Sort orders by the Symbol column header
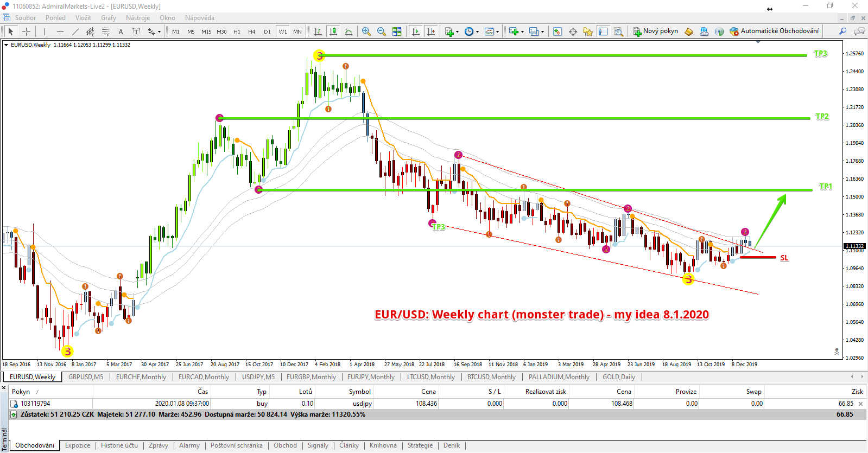Image resolution: width=868 pixels, height=453 pixels. point(359,392)
